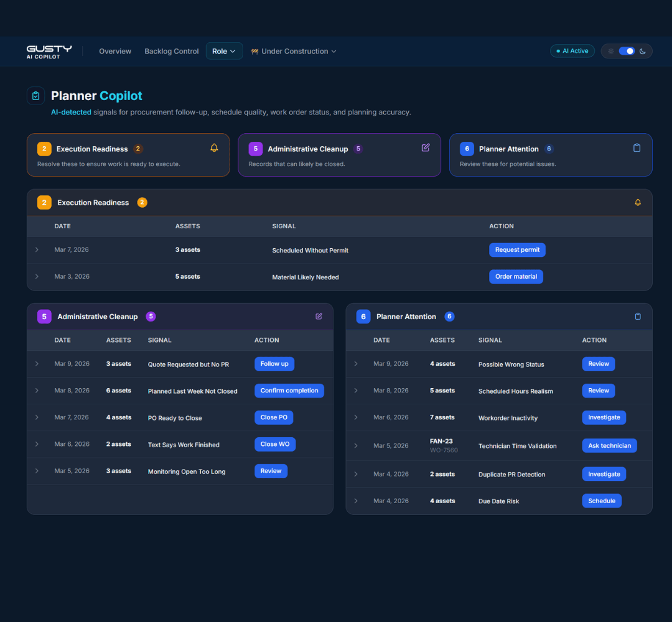Click the Planner Copilot clipboard icon near the title
The image size is (672, 622).
(35, 96)
